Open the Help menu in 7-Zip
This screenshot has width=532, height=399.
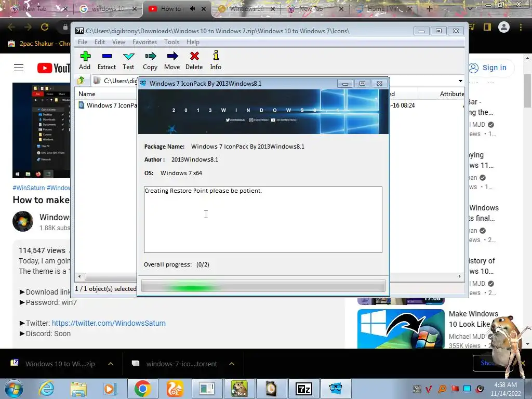[x=193, y=42]
